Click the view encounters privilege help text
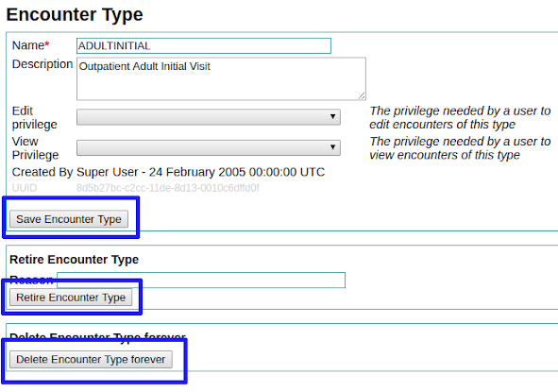The image size is (558, 392). [460, 148]
